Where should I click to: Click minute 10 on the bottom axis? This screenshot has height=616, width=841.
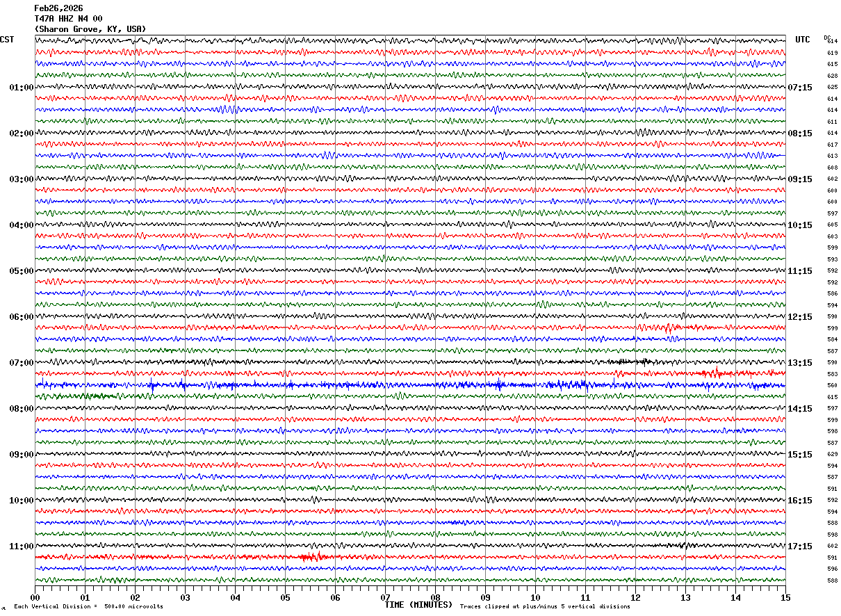(535, 597)
